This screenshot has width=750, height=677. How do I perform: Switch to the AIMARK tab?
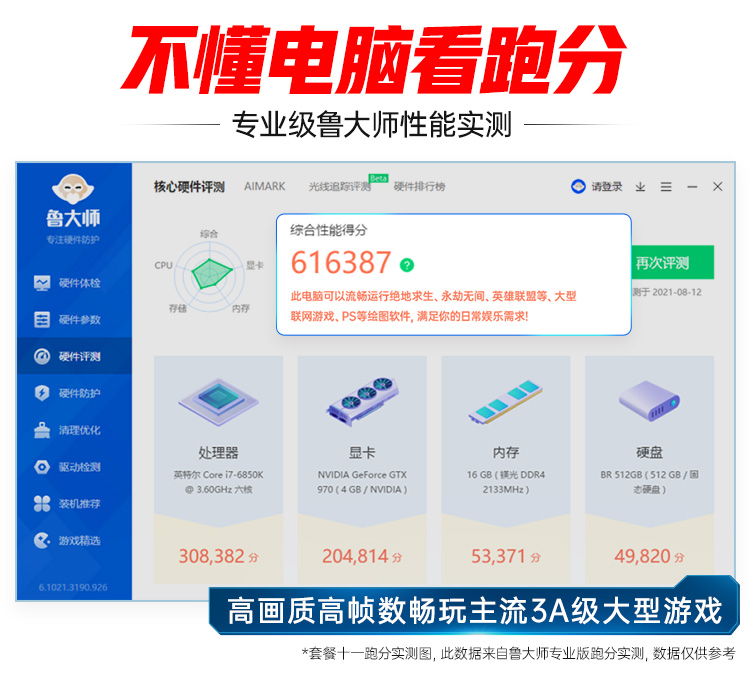265,186
